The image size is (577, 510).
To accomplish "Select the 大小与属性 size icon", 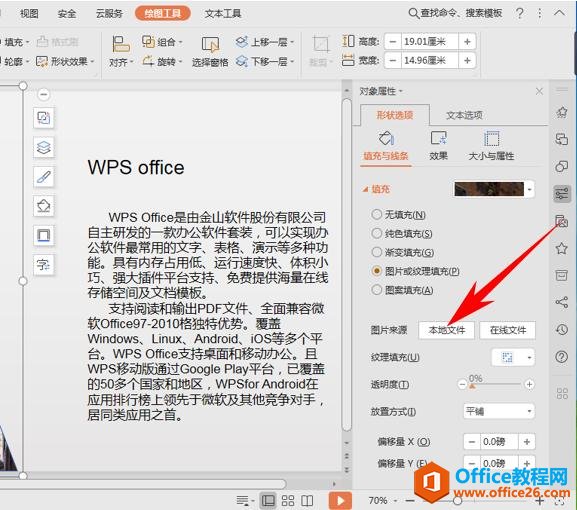I will [x=491, y=139].
